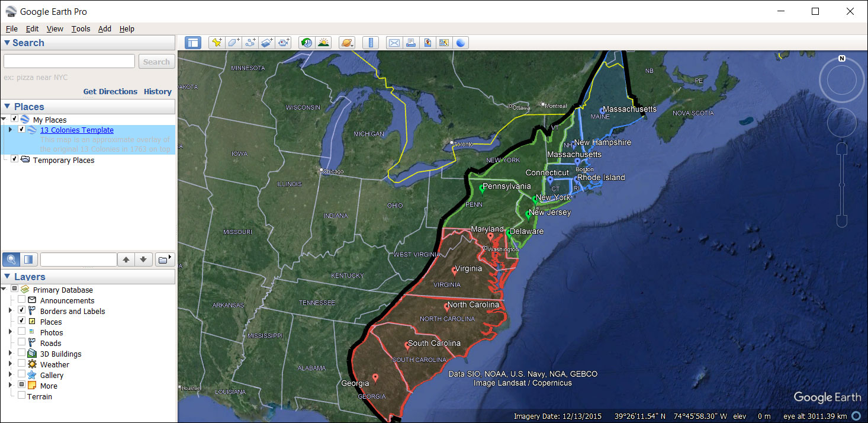
Task: Collapse the Layers panel header triangle
Action: 7,277
